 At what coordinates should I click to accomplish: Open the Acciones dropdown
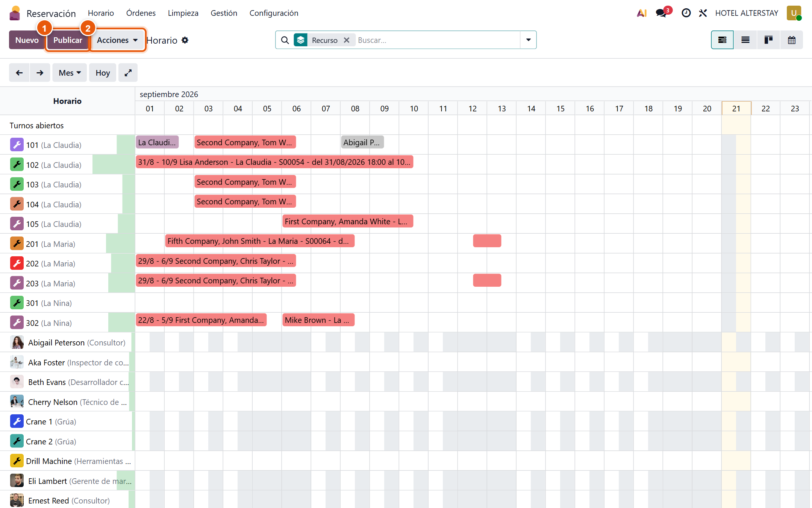(117, 40)
